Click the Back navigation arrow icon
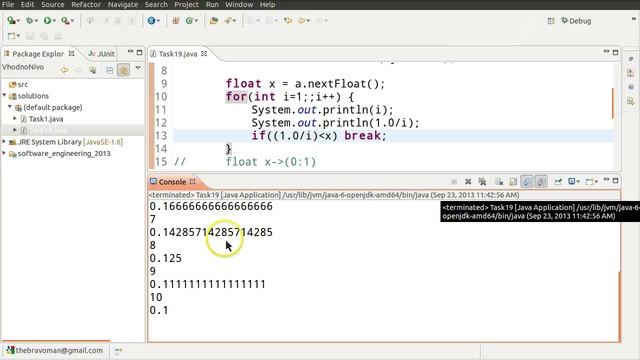 302,20
